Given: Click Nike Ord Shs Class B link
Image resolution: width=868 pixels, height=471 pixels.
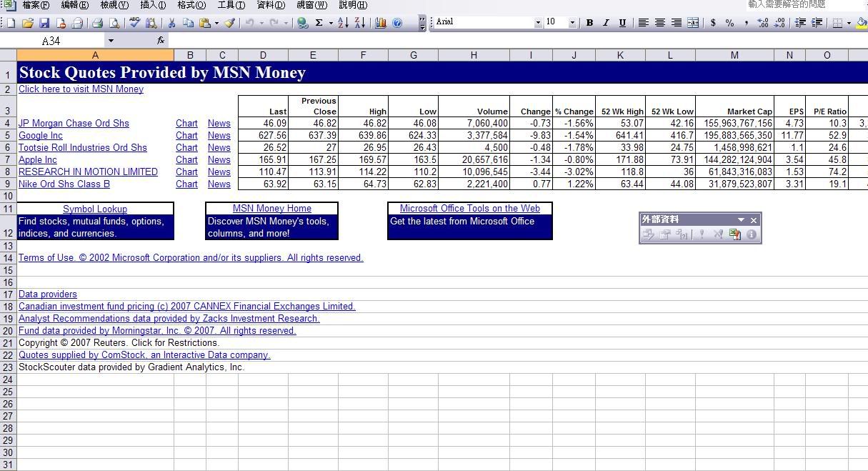Looking at the screenshot, I should [64, 184].
